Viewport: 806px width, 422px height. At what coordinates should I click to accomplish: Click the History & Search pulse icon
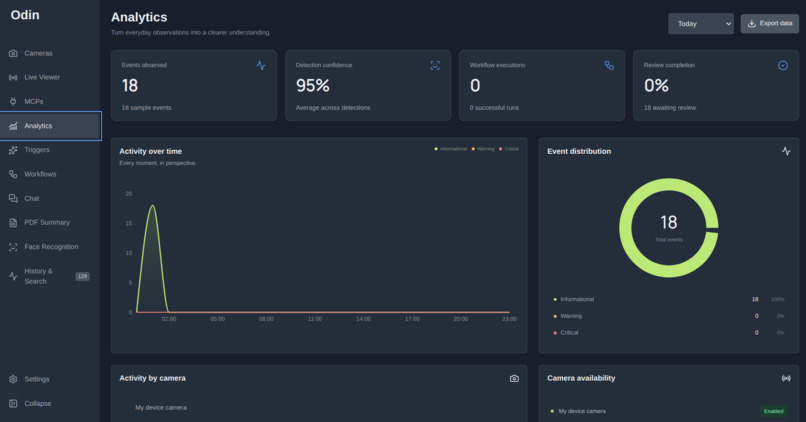(13, 277)
